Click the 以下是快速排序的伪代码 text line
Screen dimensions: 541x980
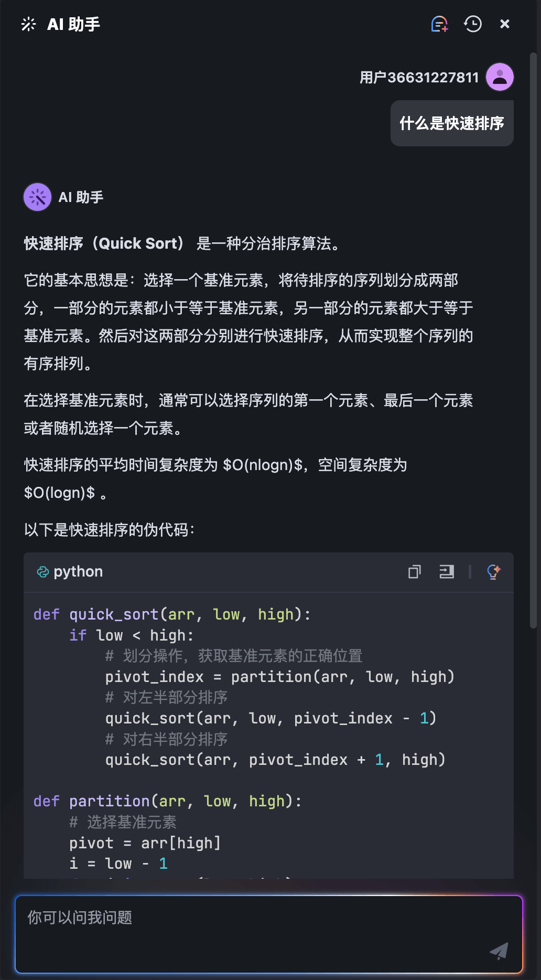point(109,530)
